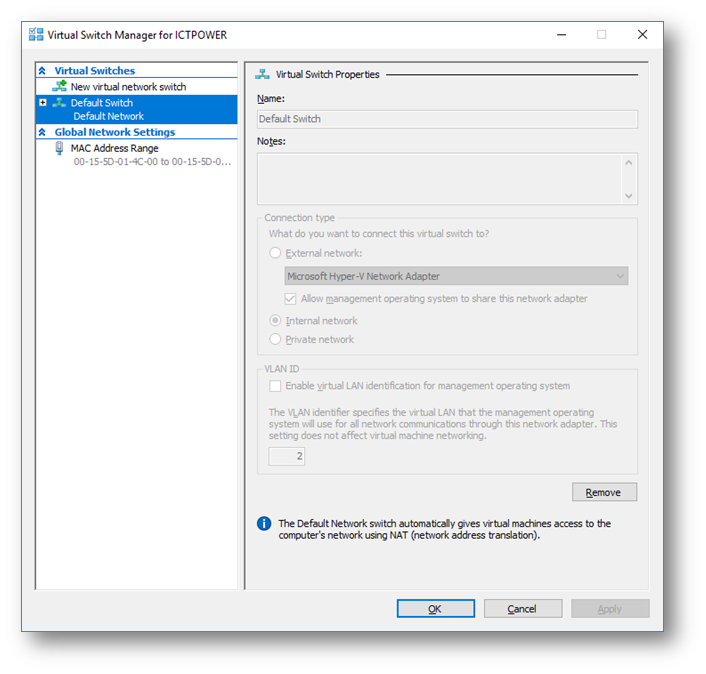Click the Default Switch network icon
Viewport: 706px width, 674px height.
(x=59, y=103)
